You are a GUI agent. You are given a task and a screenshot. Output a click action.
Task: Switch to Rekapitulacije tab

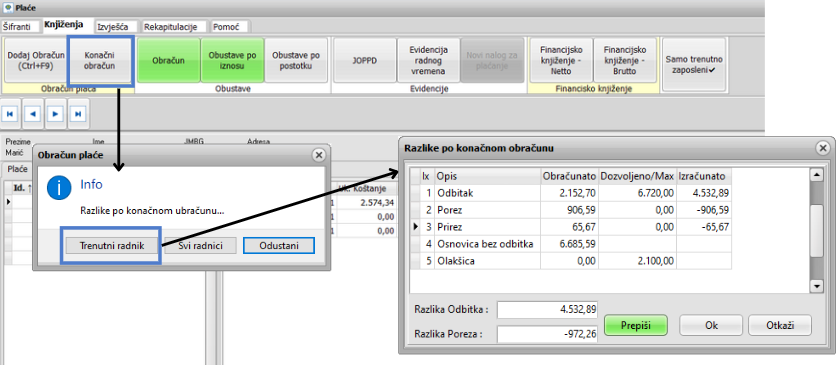[x=167, y=27]
